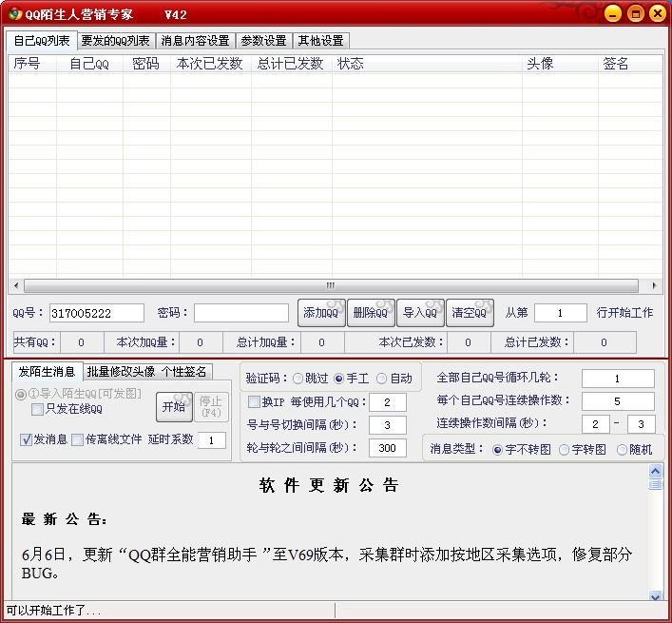This screenshot has width=672, height=623.
Task: Select 自动 verification code option
Action: tap(394, 379)
